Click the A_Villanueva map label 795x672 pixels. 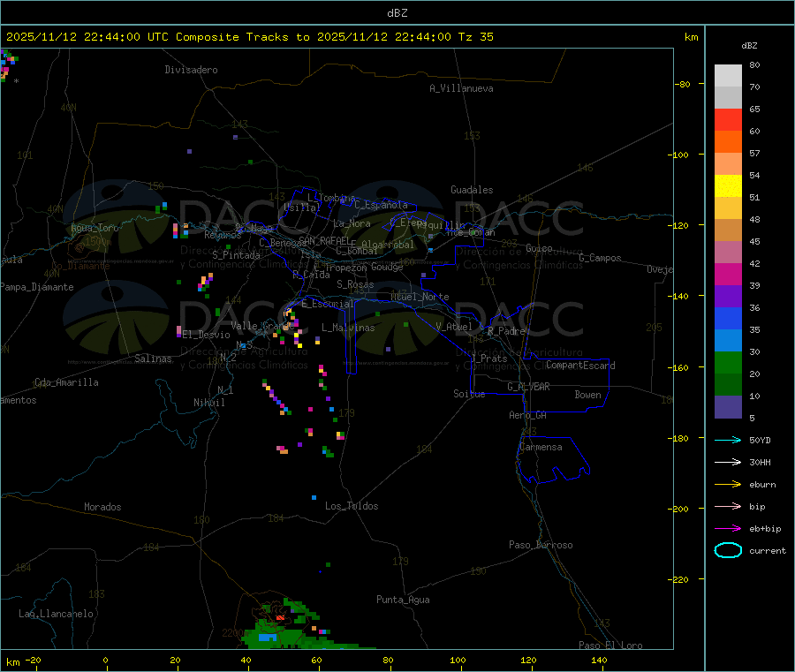[461, 88]
